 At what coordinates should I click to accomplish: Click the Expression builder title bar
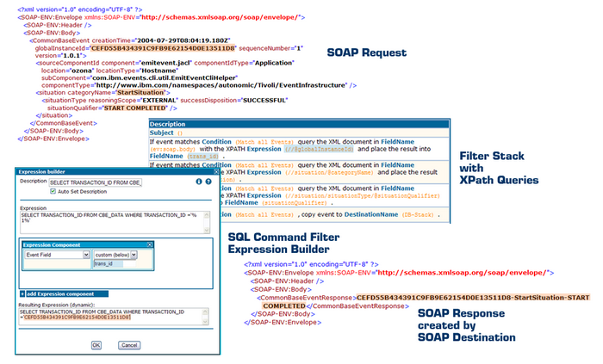118,171
